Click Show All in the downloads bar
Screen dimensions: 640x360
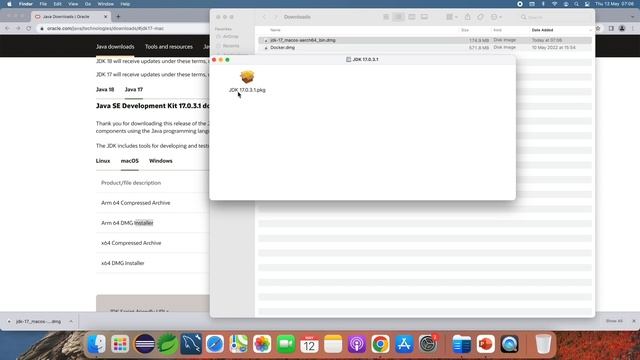(614, 321)
